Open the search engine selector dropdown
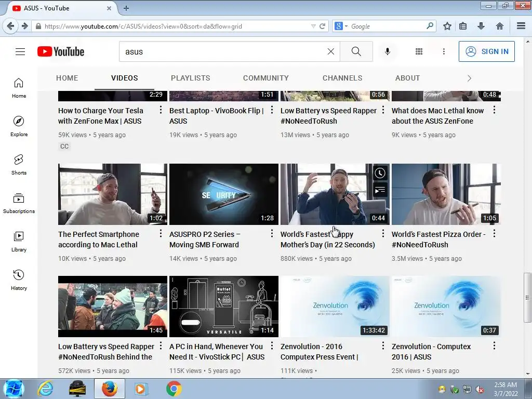Screen dimensions: 532x399 point(341,26)
